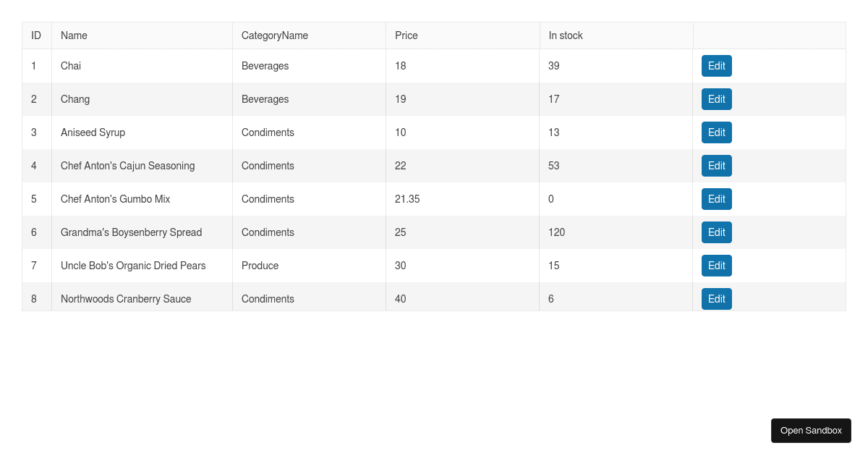The width and height of the screenshot is (868, 456).
Task: Edit Northwoods Cranberry Sauce row
Action: click(x=716, y=298)
